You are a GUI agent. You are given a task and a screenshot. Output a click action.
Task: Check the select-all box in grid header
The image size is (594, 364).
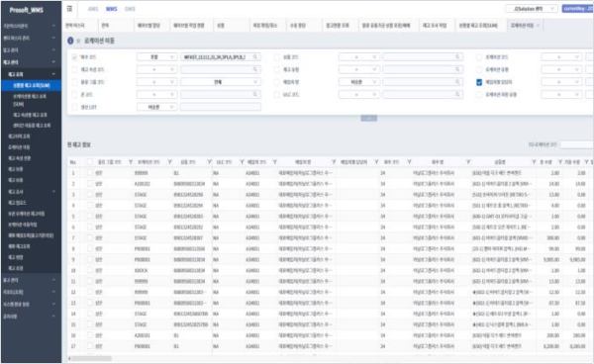pyautogui.click(x=90, y=162)
